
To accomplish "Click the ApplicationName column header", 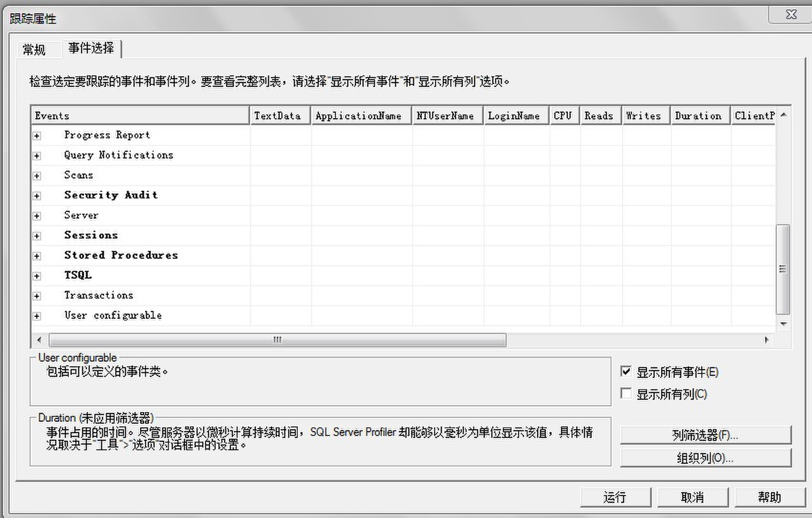I will (x=362, y=116).
